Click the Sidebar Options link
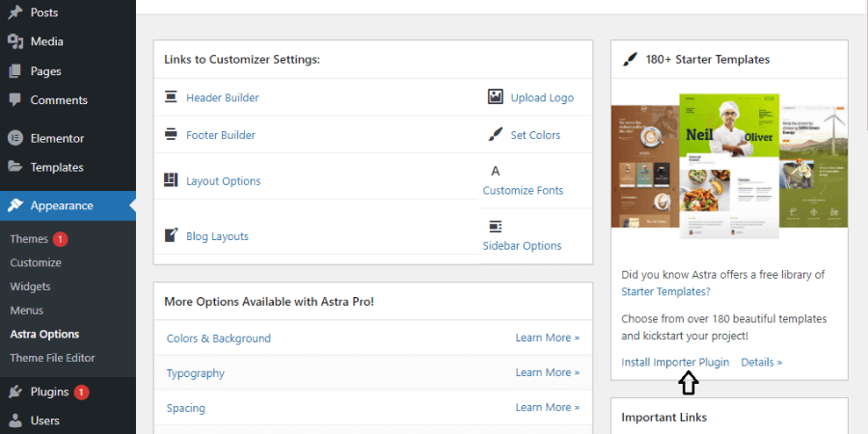Screen dimensions: 868x434 [x=522, y=246]
